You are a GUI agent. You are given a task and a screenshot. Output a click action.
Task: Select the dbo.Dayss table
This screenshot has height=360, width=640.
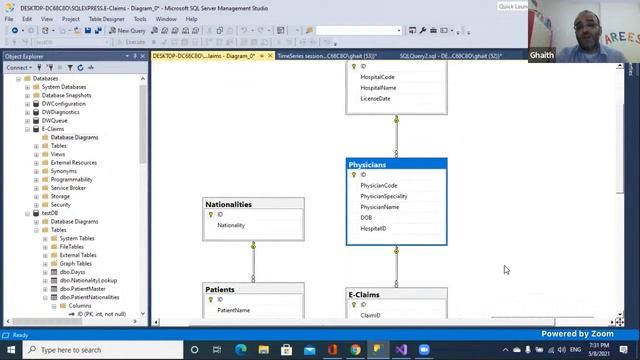(x=72, y=272)
